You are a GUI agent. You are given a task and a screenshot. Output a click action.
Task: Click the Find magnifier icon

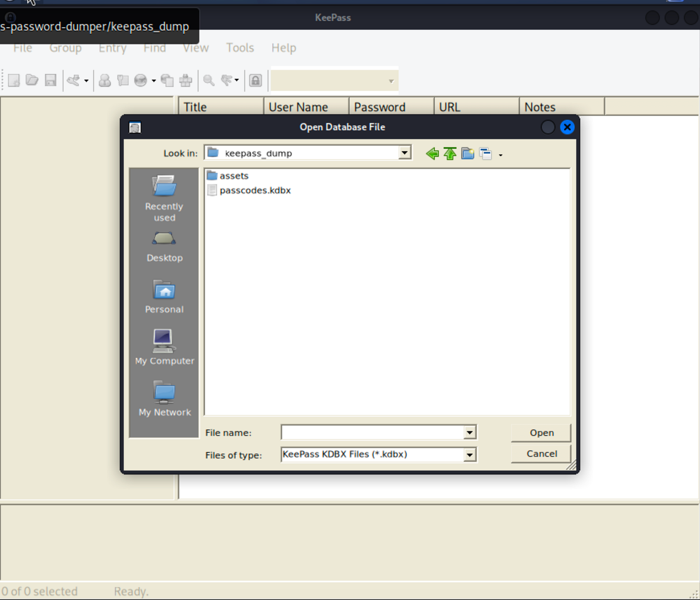point(209,80)
